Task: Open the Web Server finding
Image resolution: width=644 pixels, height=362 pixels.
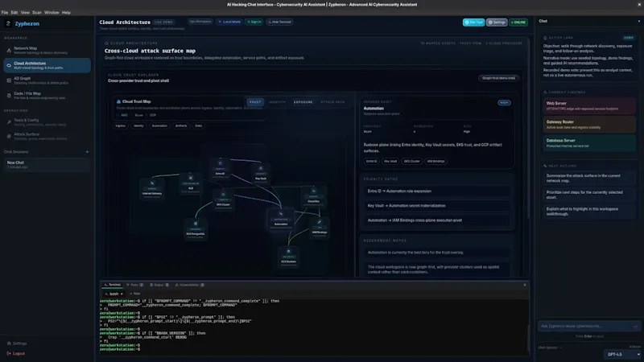Action: 589,106
